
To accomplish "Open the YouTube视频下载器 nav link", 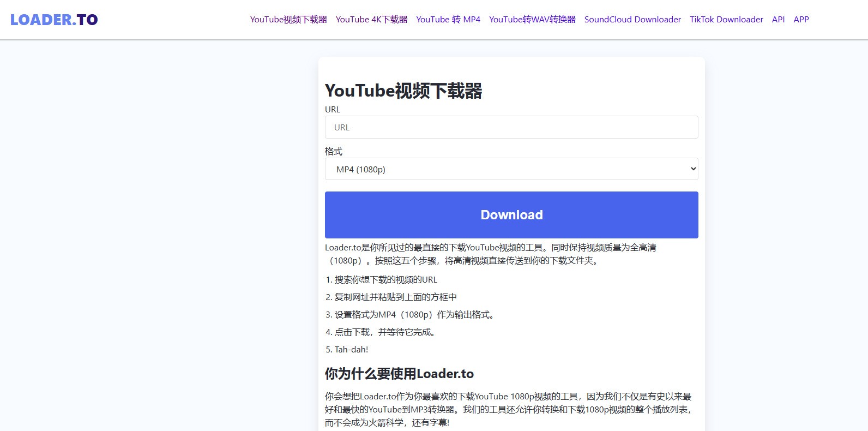I will (288, 20).
